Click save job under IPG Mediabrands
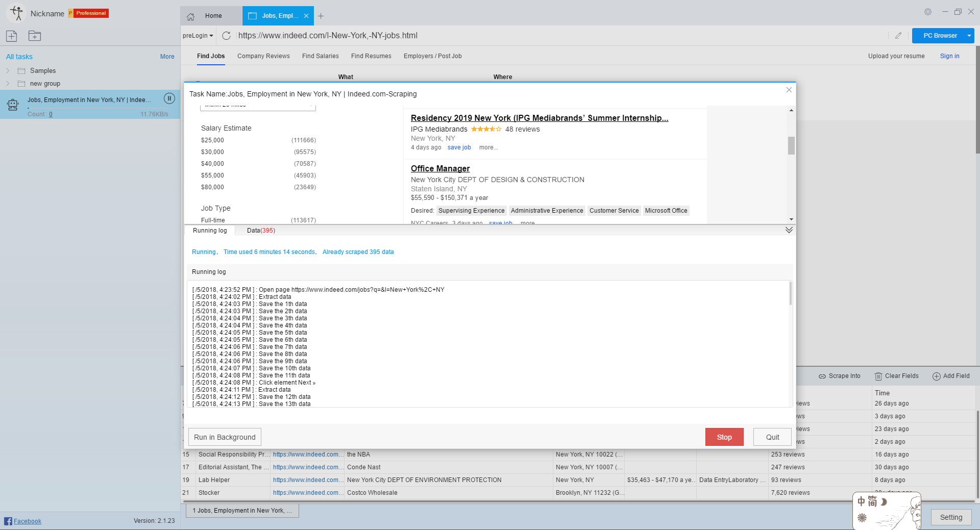This screenshot has height=530, width=980. 459,147
